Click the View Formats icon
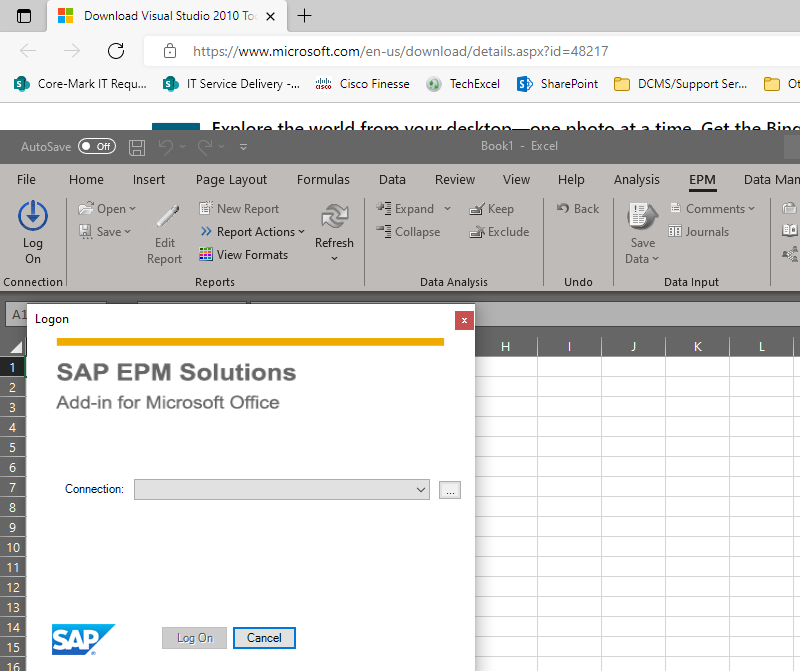Screen dimensions: 800x671 (x=206, y=254)
